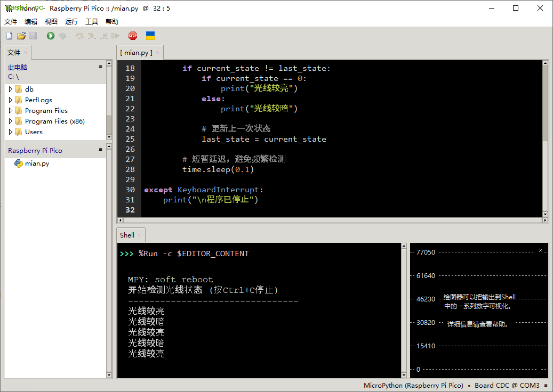Expand the Users folder node

(11, 132)
